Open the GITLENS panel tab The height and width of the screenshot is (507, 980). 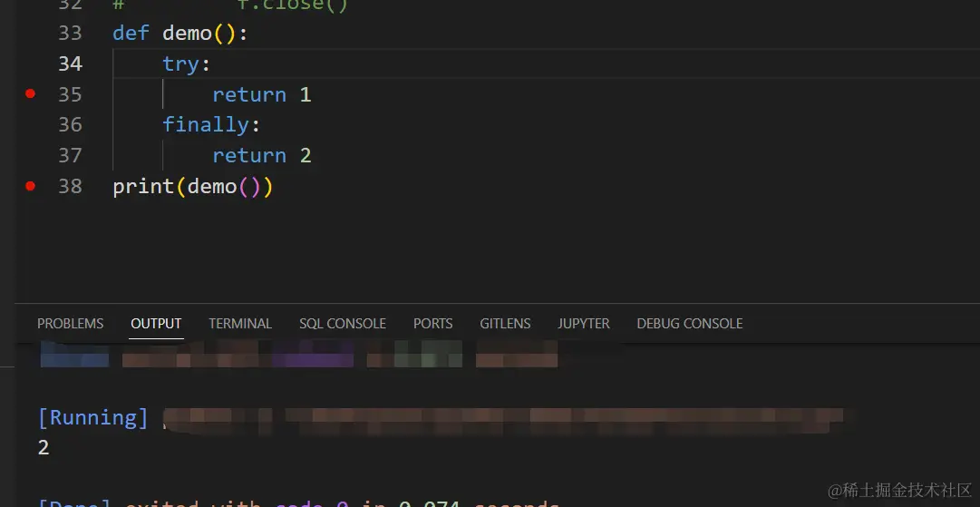coord(505,323)
